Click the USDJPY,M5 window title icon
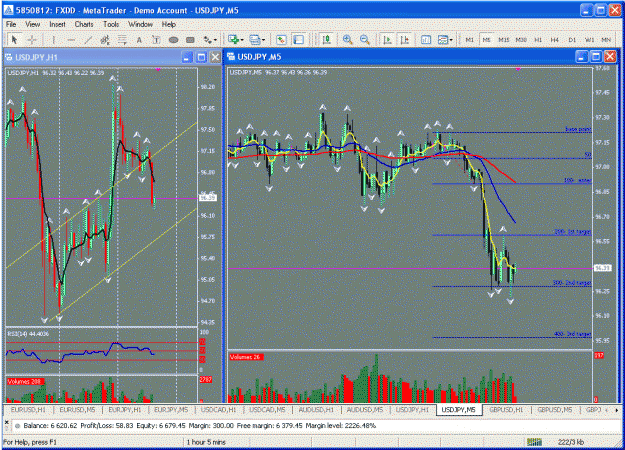625x450 pixels. pyautogui.click(x=231, y=57)
